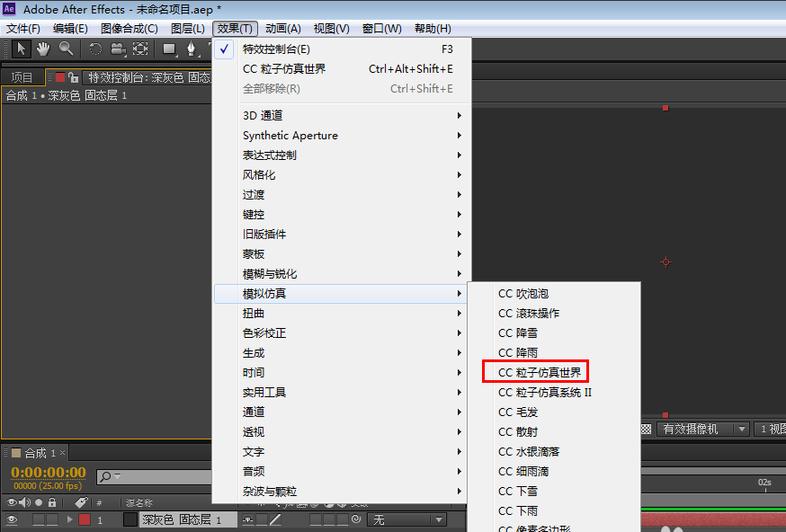The width and height of the screenshot is (786, 532).
Task: Switch to the 项目 panel tab
Action: pyautogui.click(x=20, y=76)
